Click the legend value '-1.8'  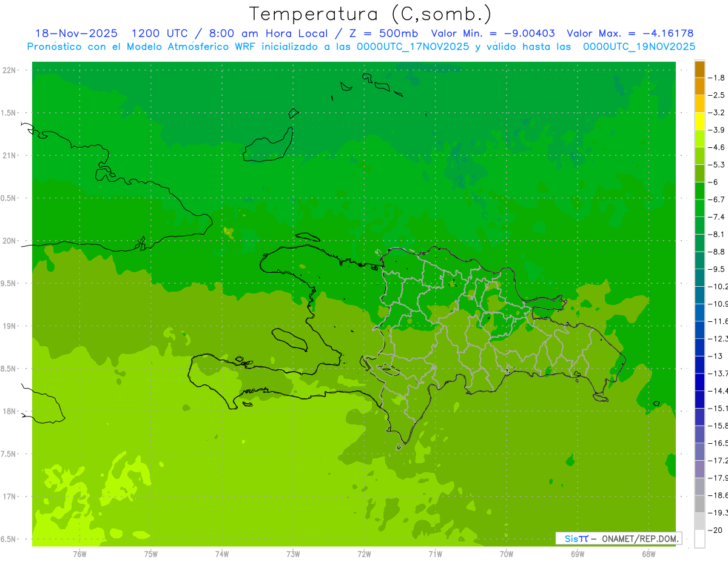pos(718,78)
